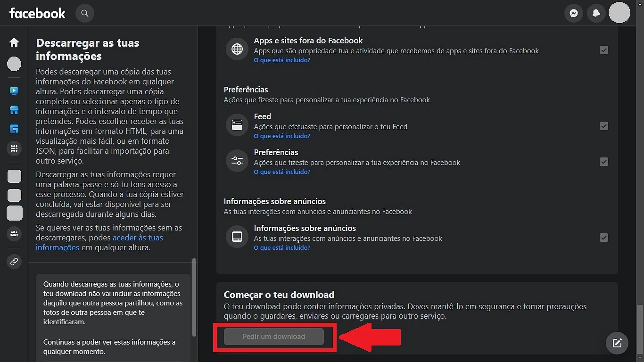Screen dimensions: 644x362
Task: Open the notifications bell
Action: pos(596,13)
